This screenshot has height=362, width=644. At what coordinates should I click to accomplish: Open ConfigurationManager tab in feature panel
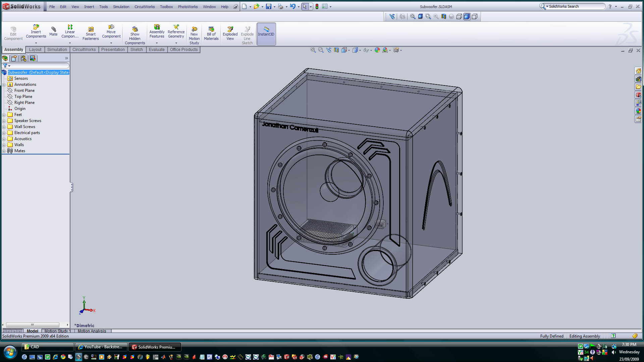[x=23, y=58]
